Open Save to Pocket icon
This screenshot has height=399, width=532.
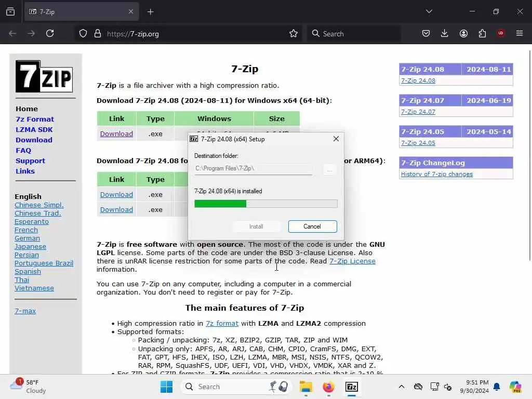426,33
